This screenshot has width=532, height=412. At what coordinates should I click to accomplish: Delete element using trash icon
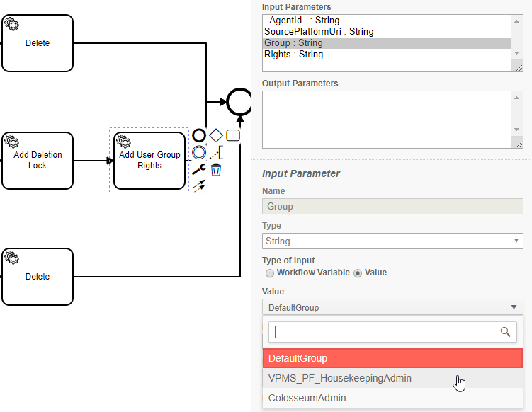(x=216, y=169)
